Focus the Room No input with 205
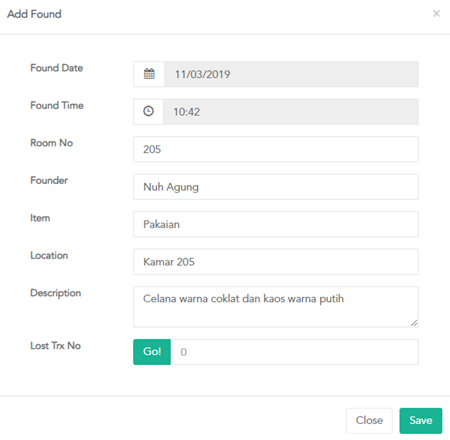 276,149
